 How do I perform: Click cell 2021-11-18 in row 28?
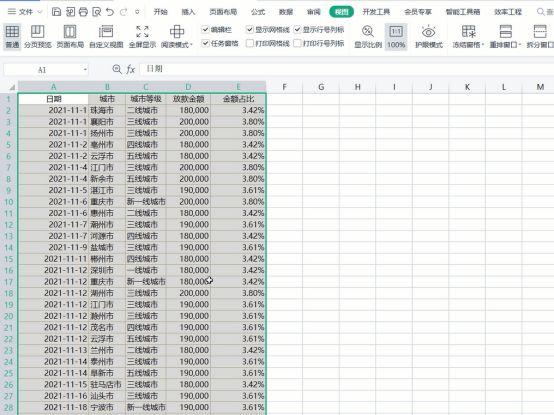(x=53, y=407)
